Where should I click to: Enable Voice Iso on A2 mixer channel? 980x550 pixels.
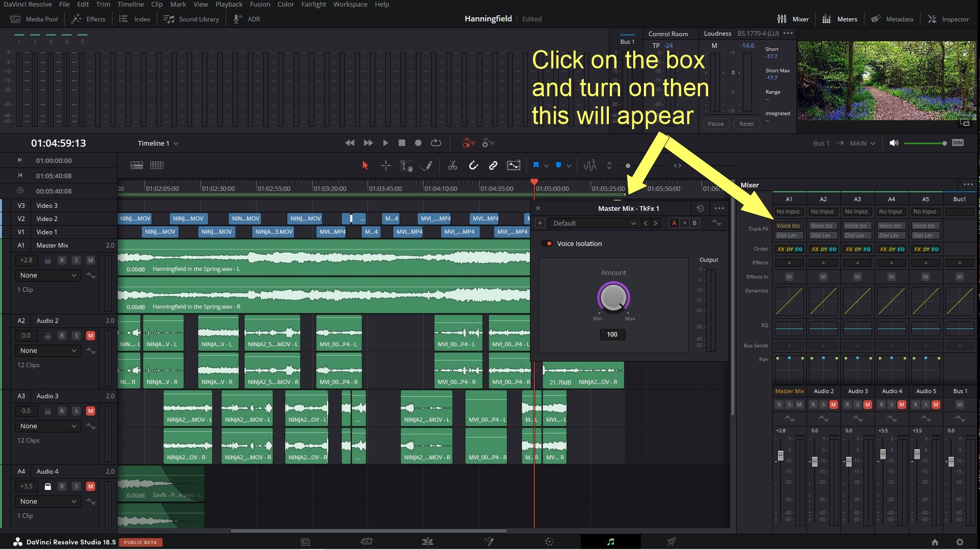pyautogui.click(x=823, y=226)
